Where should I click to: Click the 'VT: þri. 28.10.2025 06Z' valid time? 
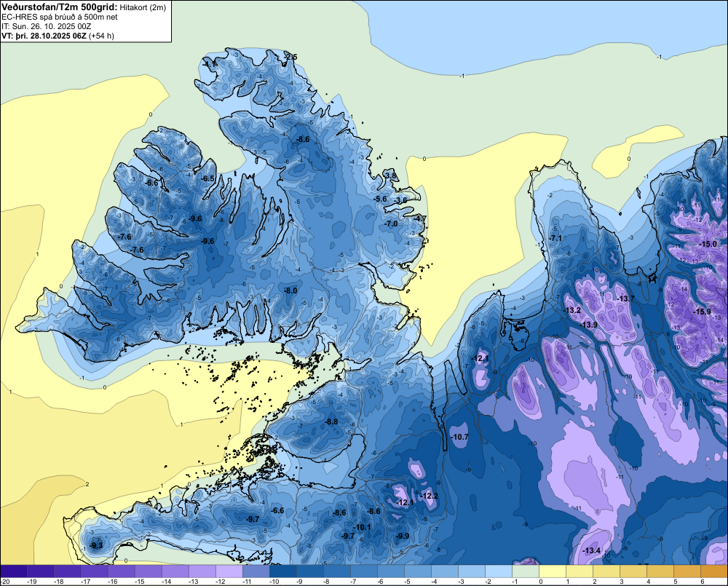click(x=44, y=36)
